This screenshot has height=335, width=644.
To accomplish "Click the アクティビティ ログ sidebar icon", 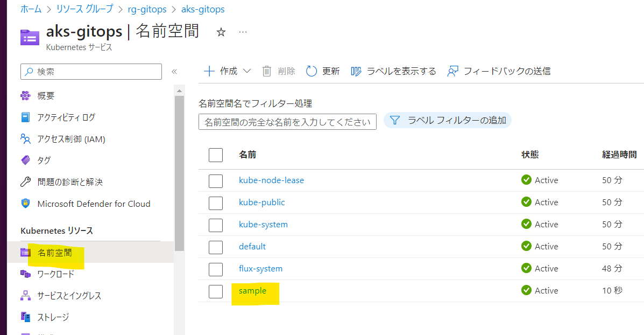I will point(25,117).
